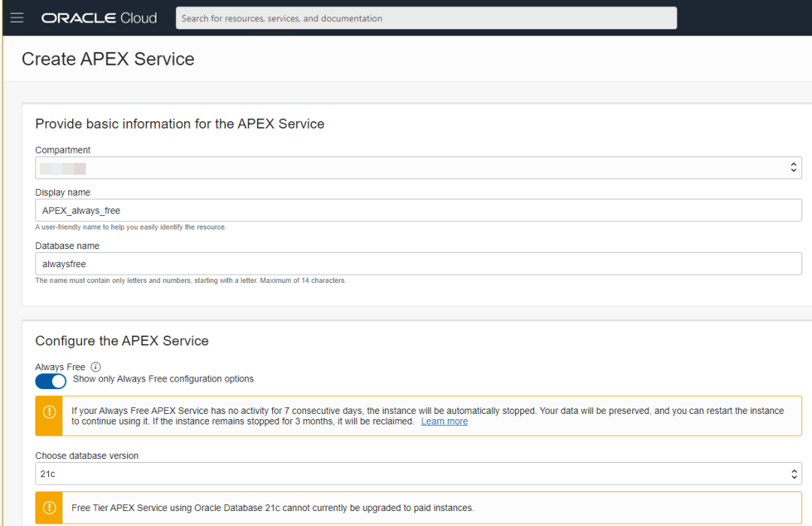Click the warning icon beside the 21c upgrade notice
812x526 pixels.
[x=49, y=507]
